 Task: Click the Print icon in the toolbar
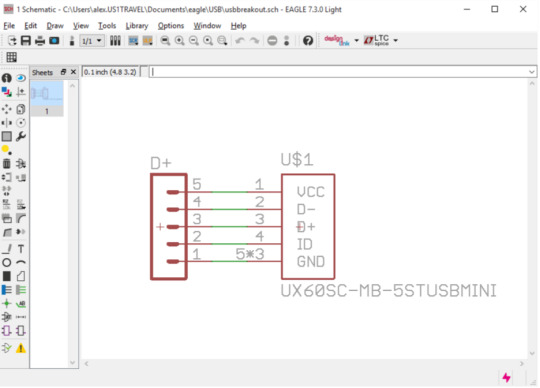point(40,41)
